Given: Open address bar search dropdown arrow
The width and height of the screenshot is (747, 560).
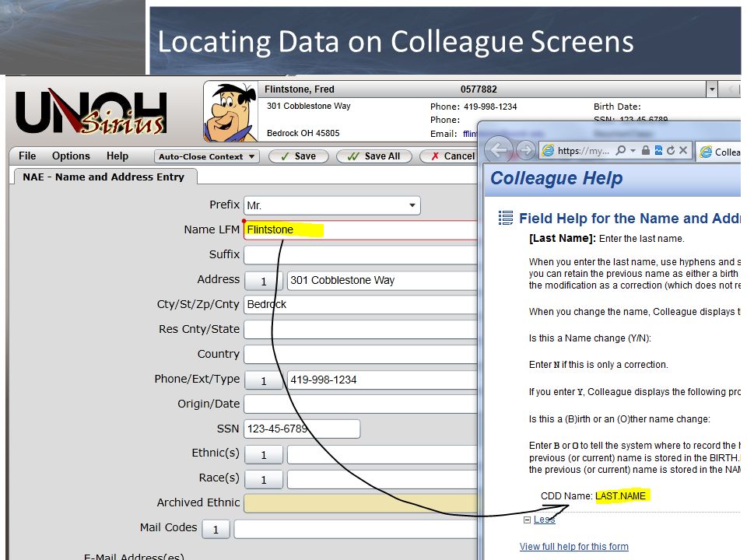Looking at the screenshot, I should [x=633, y=150].
